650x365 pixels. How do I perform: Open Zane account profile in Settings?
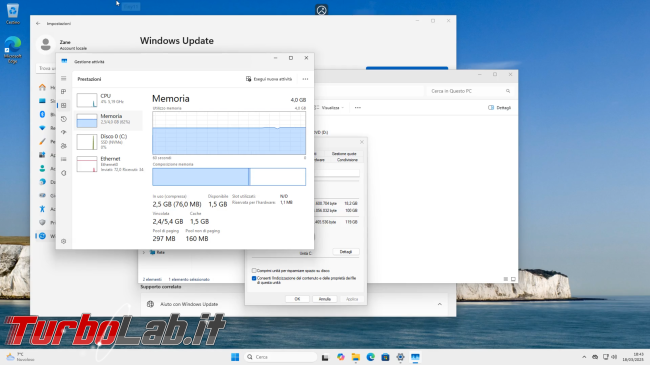tap(62, 44)
